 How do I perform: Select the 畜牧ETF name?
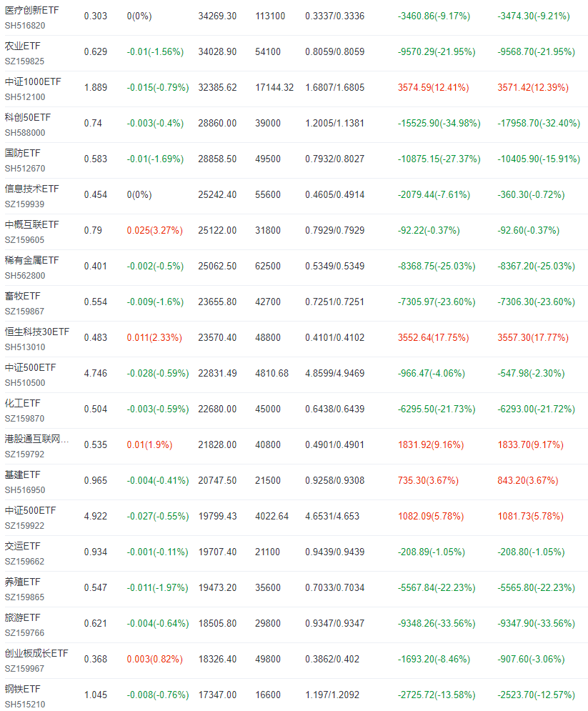23,297
